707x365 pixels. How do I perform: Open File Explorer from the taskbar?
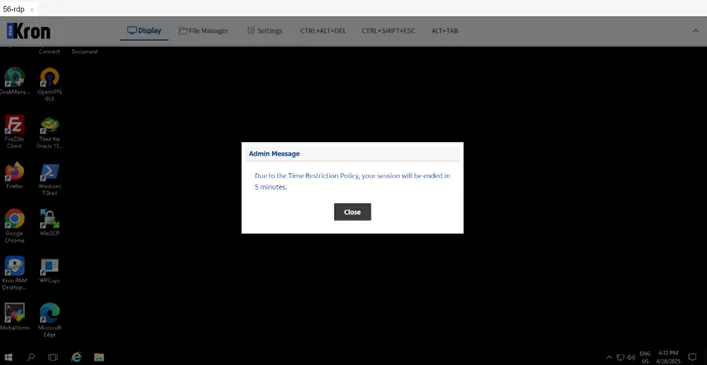click(x=99, y=357)
